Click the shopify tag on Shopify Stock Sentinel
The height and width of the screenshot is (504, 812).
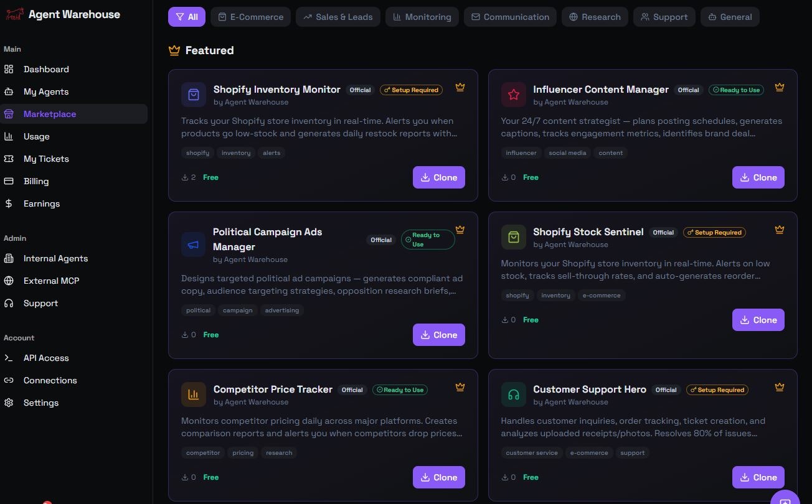point(517,295)
